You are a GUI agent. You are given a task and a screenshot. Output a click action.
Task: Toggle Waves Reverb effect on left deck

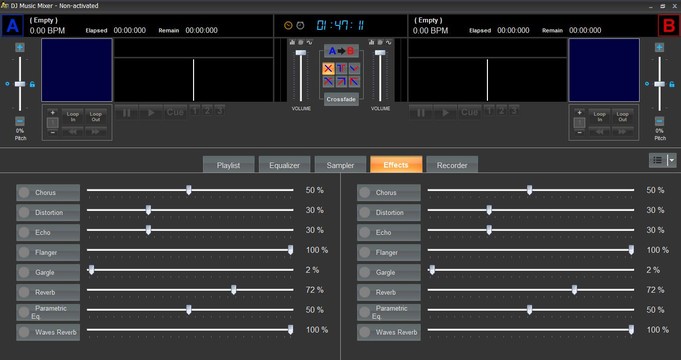pyautogui.click(x=48, y=332)
